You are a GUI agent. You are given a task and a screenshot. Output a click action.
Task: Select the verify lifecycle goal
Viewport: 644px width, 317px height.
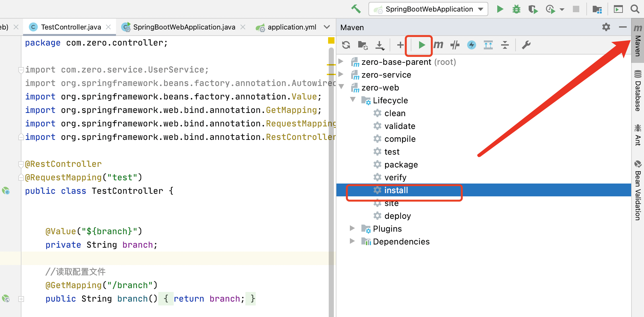coord(395,177)
